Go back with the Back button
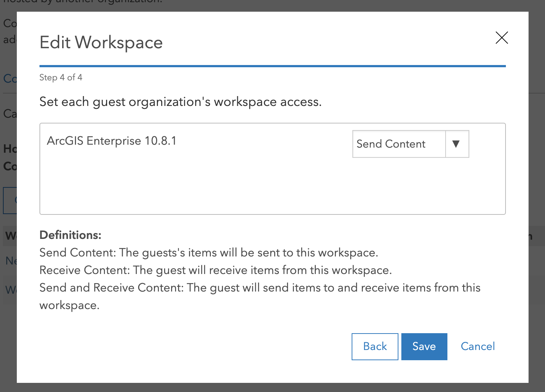Image resolution: width=545 pixels, height=392 pixels. coord(375,346)
